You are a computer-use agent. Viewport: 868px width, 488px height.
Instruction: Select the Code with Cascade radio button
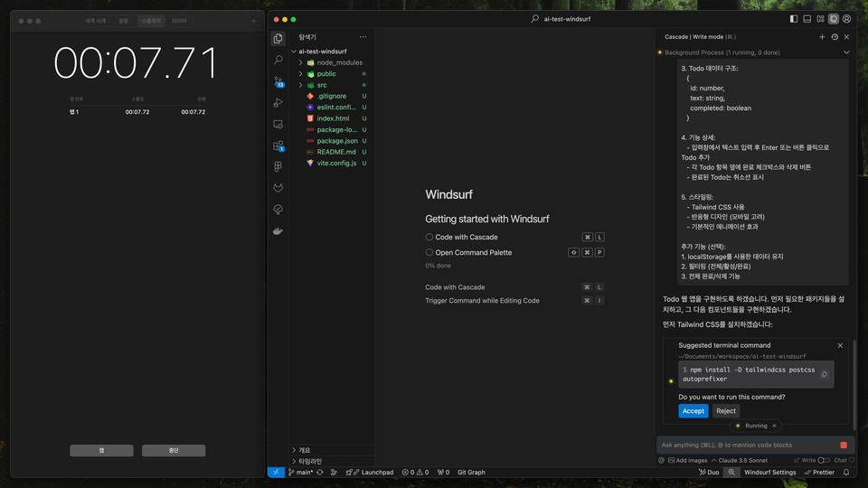(x=429, y=238)
